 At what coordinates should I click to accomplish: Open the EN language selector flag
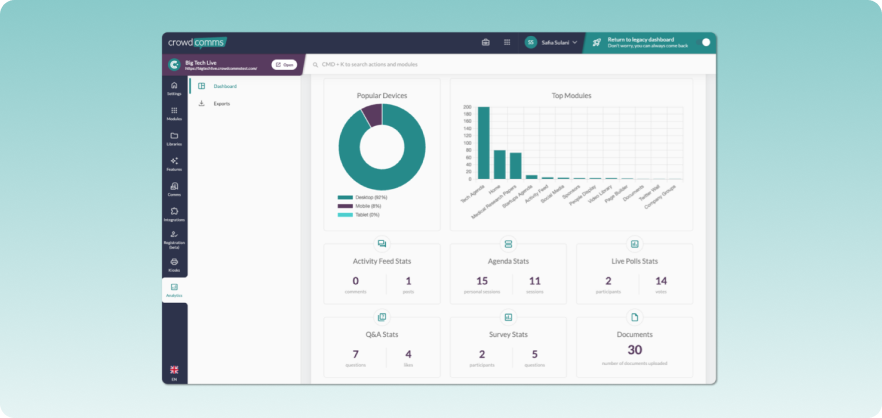174,371
